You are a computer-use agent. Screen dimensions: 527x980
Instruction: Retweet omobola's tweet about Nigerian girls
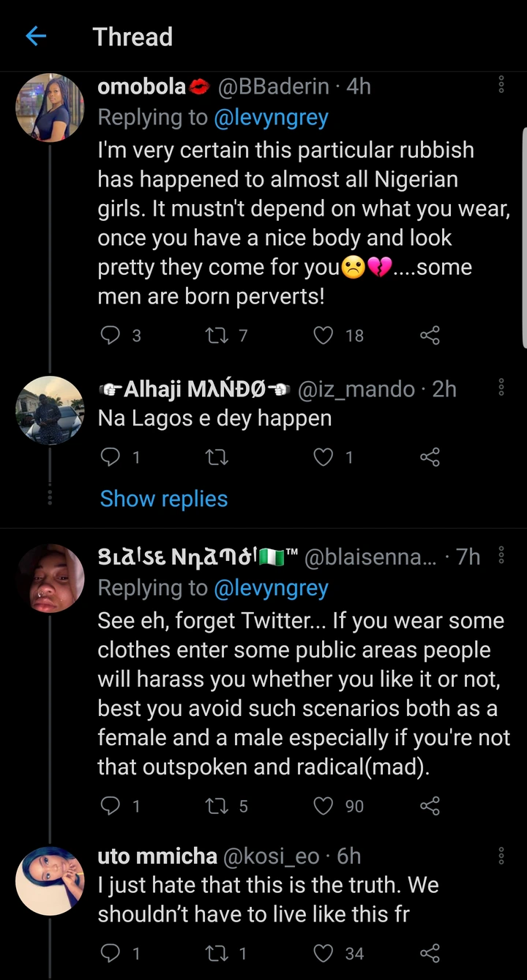[217, 336]
